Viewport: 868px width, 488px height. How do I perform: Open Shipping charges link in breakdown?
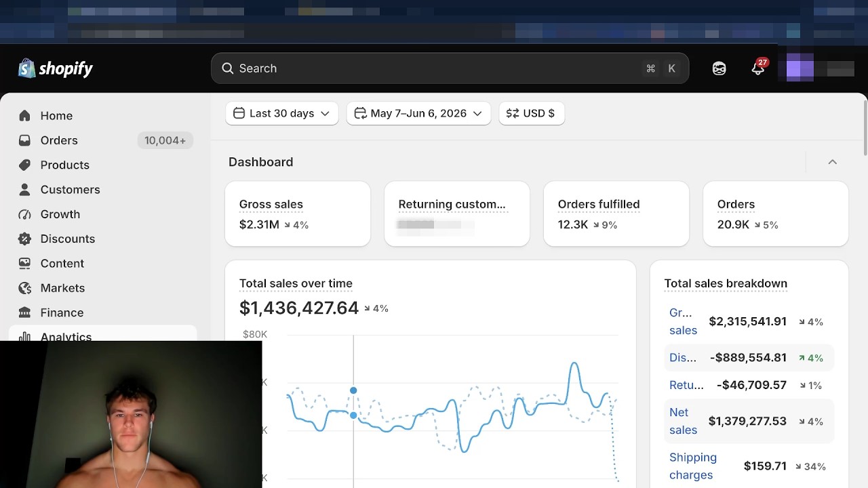[693, 466]
